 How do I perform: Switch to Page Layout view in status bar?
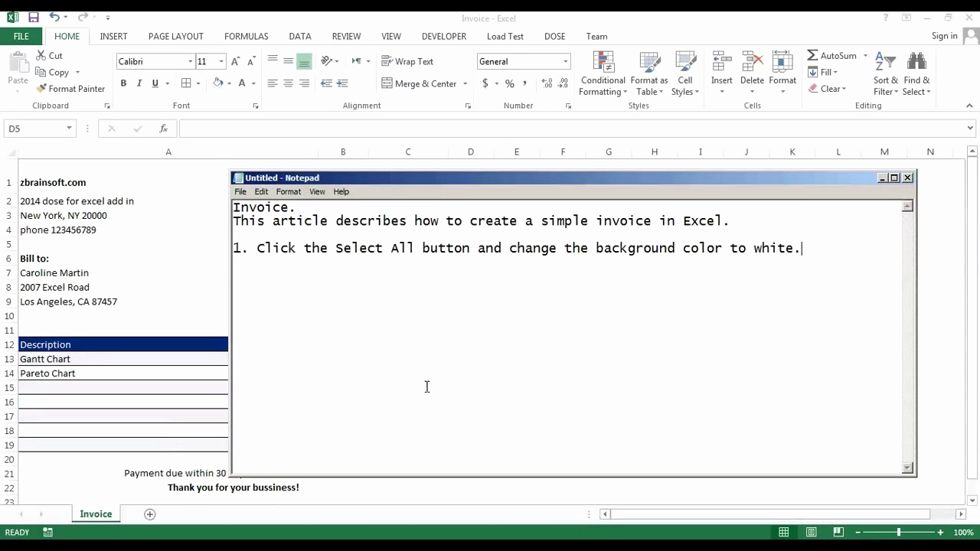tap(812, 532)
